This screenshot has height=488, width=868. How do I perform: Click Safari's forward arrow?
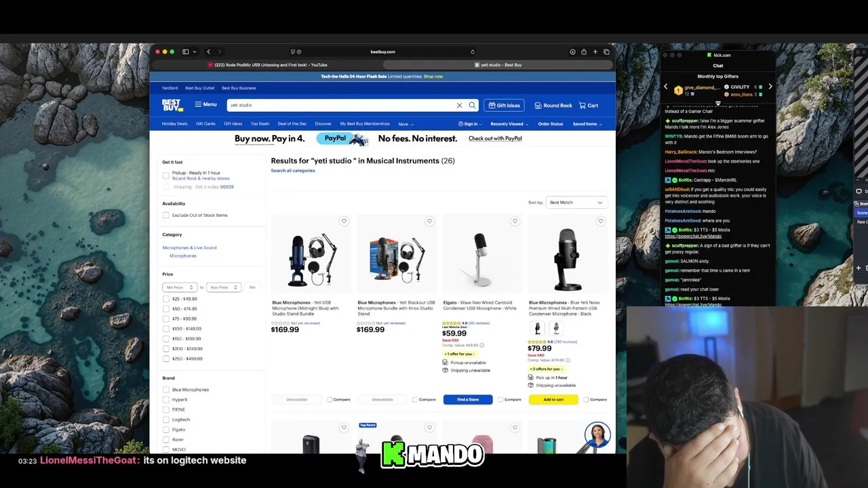coord(220,52)
